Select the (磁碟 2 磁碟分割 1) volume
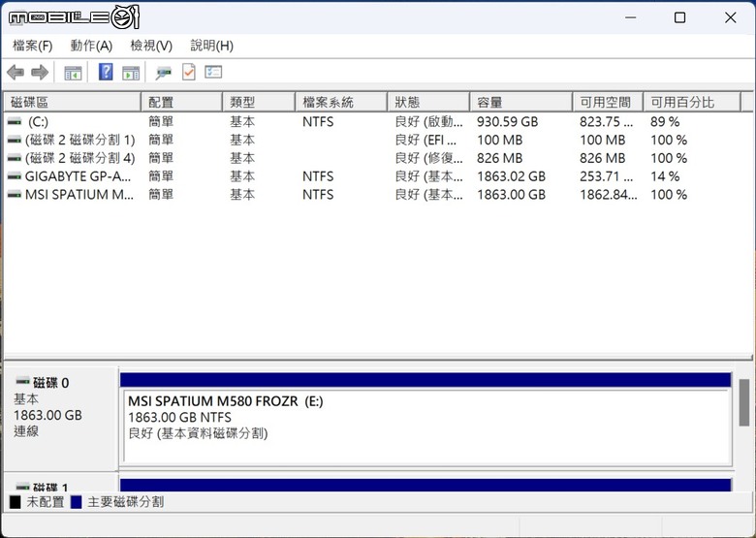Viewport: 756px width, 538px height. (80, 140)
